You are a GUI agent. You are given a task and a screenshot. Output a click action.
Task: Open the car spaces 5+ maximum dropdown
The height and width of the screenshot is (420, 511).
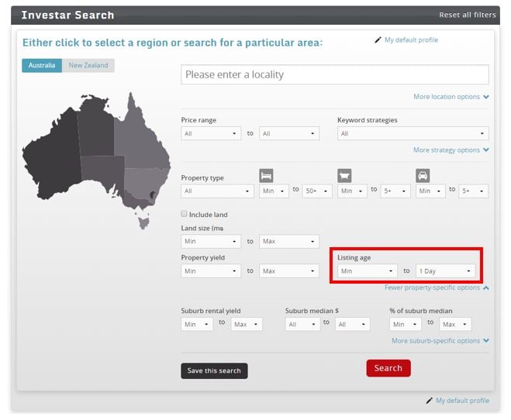pyautogui.click(x=474, y=191)
